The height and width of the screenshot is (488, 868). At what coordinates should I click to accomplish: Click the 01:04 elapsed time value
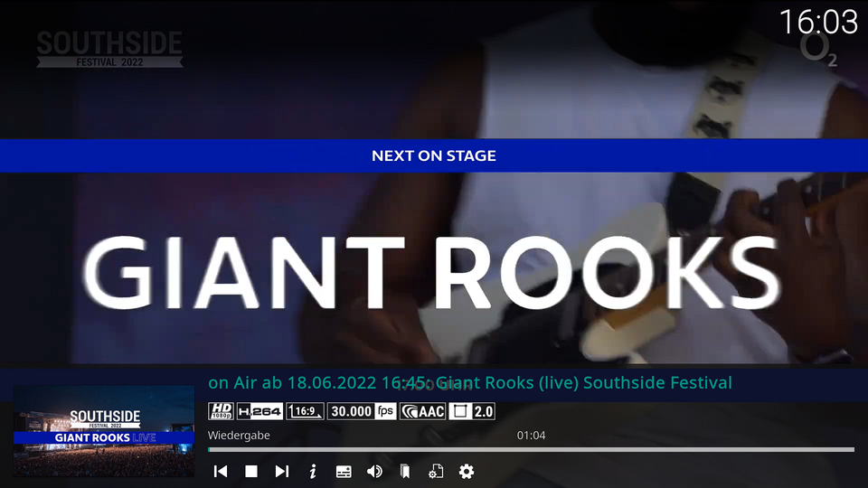pyautogui.click(x=531, y=436)
